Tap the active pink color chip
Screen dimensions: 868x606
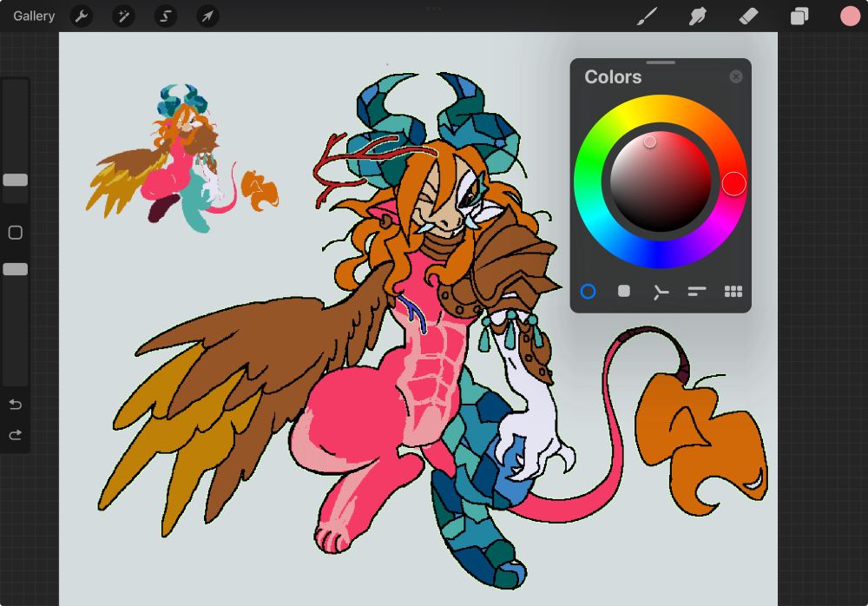pos(850,16)
